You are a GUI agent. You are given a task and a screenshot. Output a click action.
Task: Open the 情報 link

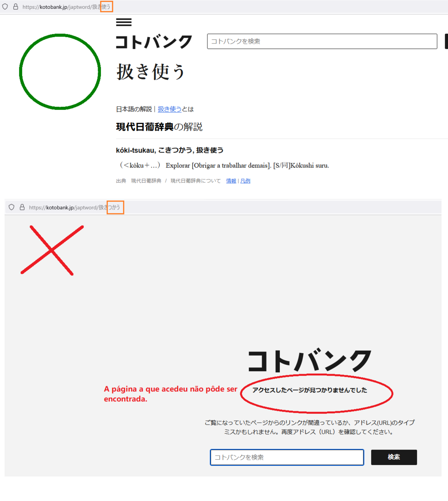[x=231, y=181]
